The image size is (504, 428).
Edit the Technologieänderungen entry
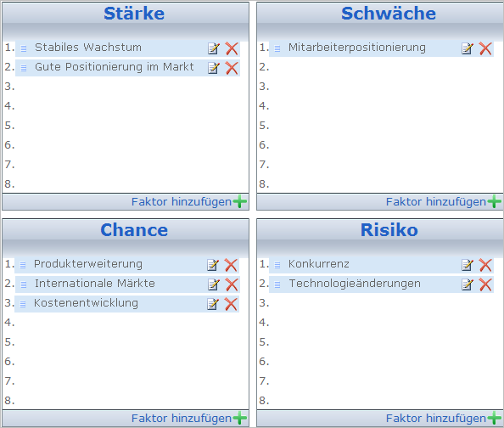coord(467,284)
